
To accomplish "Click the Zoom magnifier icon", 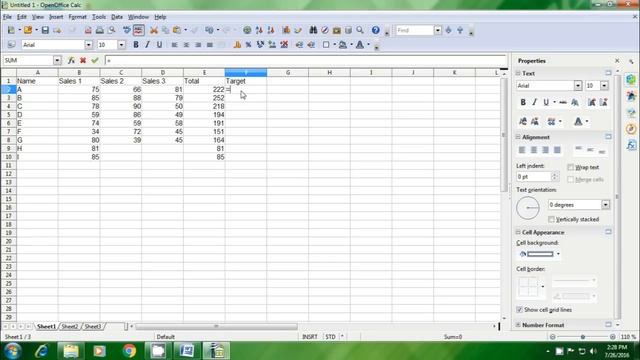I will 360,30.
